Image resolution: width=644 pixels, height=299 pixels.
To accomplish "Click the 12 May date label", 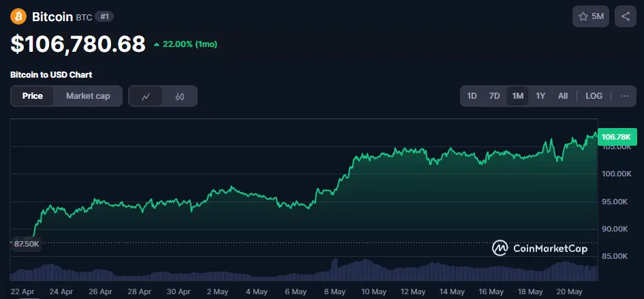I will point(413,292).
